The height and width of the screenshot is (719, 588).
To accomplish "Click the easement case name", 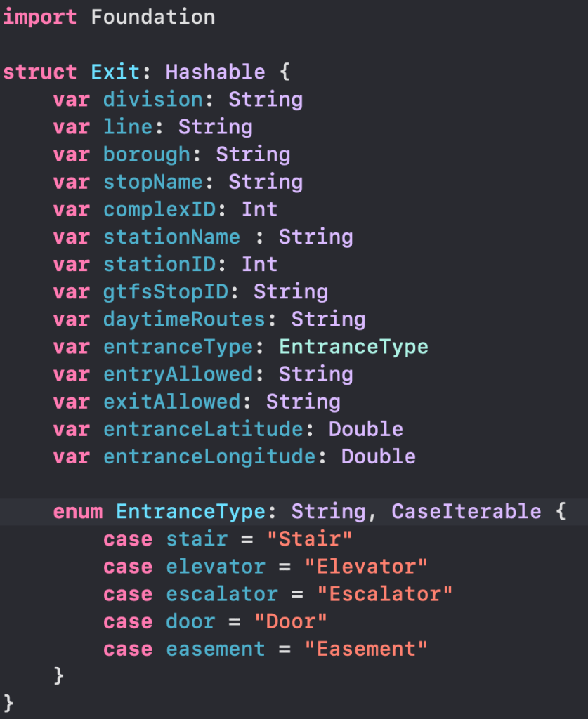I will pyautogui.click(x=216, y=649).
